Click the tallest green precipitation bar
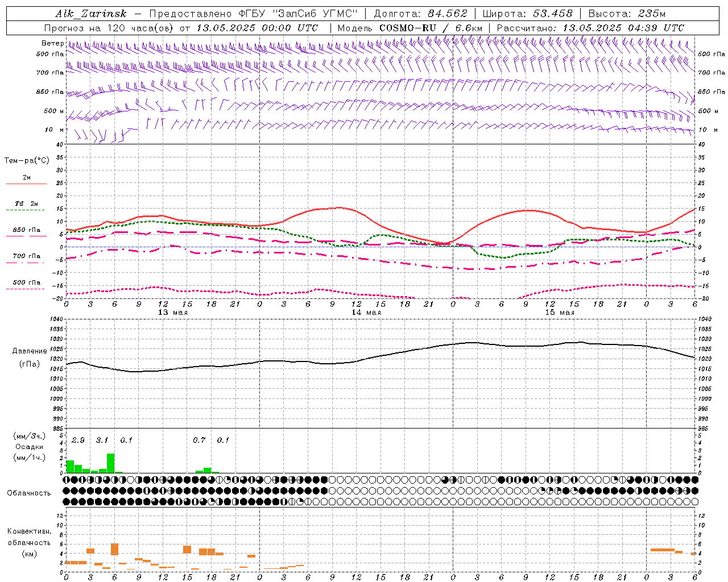 pos(111,463)
